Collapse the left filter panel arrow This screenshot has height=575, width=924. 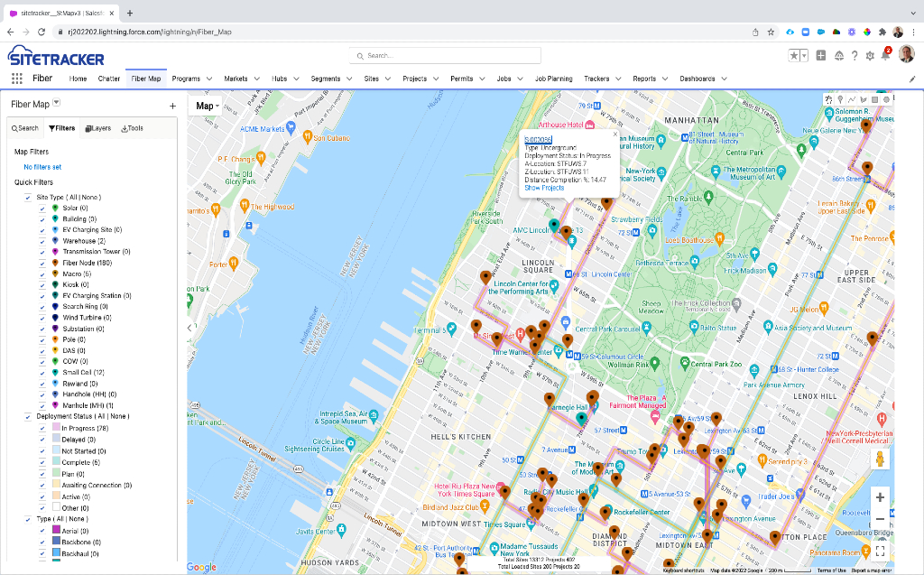[x=189, y=328]
